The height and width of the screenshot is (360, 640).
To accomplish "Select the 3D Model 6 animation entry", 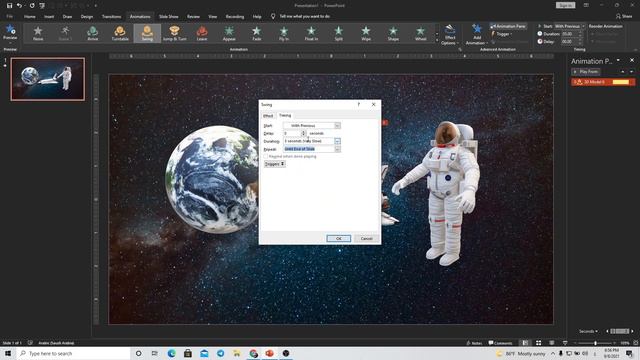I will click(603, 82).
